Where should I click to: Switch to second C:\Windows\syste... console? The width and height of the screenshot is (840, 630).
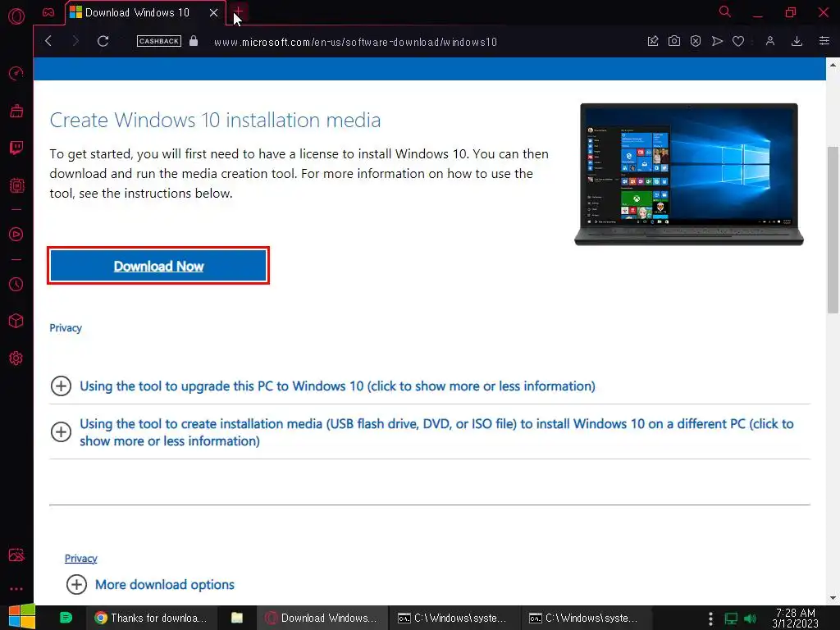click(584, 618)
